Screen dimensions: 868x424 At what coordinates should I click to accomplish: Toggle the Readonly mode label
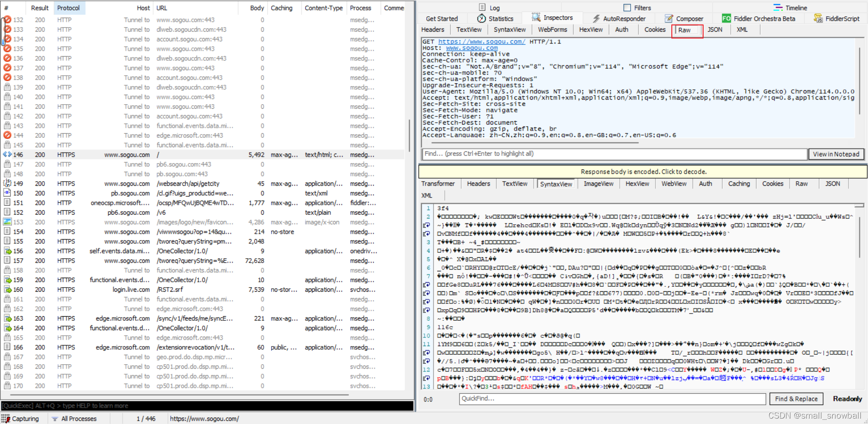847,399
